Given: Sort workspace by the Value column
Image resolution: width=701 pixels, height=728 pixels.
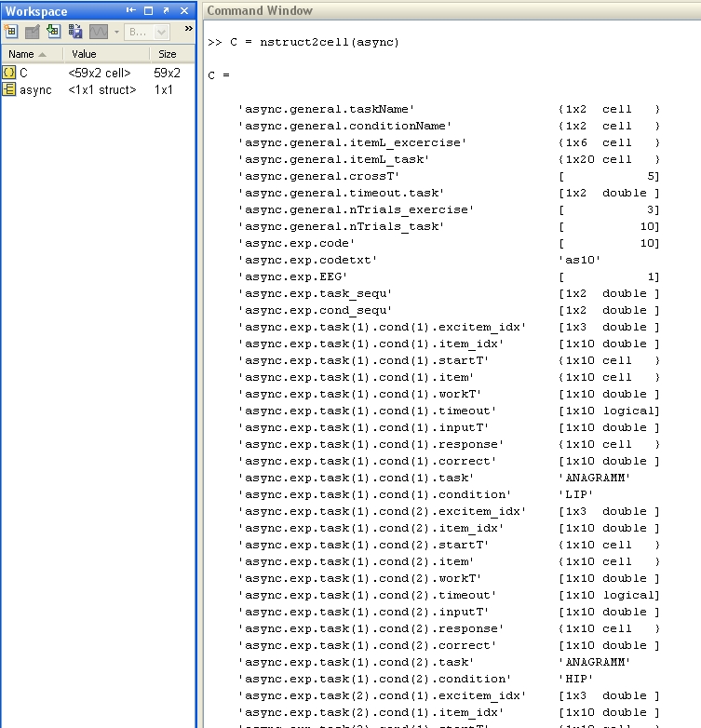Looking at the screenshot, I should point(107,54).
